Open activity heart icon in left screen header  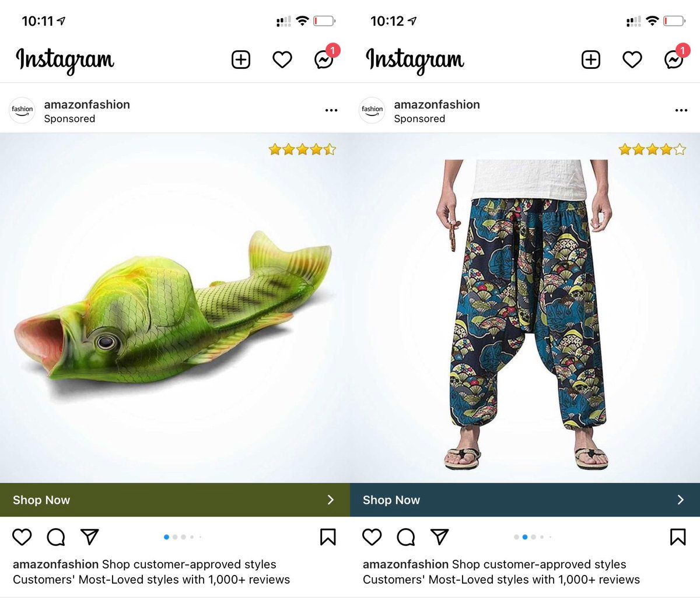coord(282,59)
